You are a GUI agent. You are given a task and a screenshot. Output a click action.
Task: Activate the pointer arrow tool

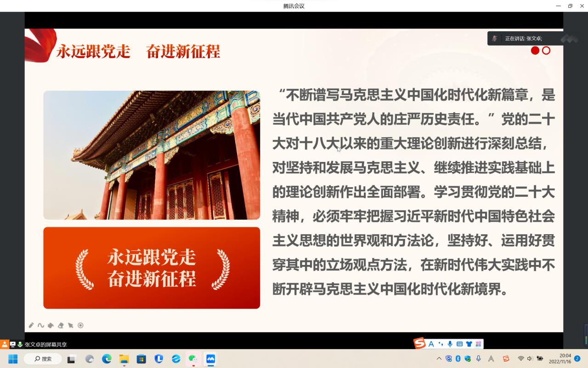click(71, 325)
